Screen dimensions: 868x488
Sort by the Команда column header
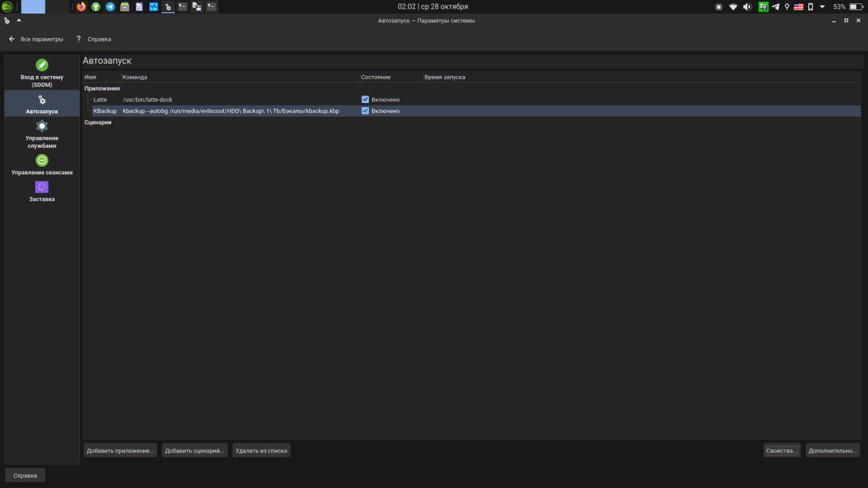[x=240, y=77]
